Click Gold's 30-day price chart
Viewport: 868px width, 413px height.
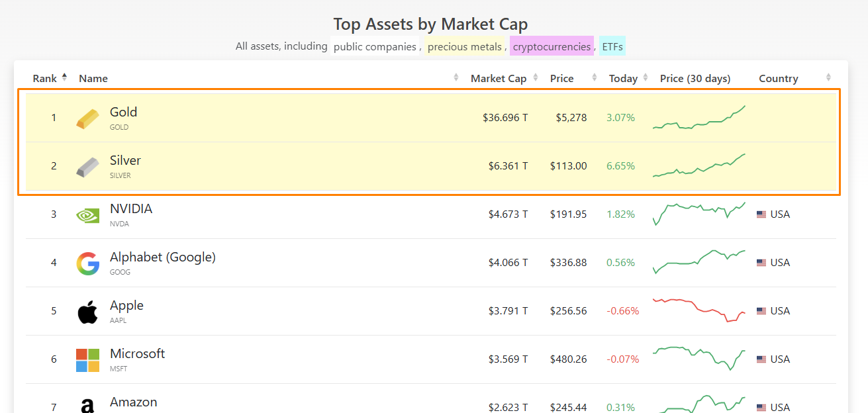(x=699, y=118)
